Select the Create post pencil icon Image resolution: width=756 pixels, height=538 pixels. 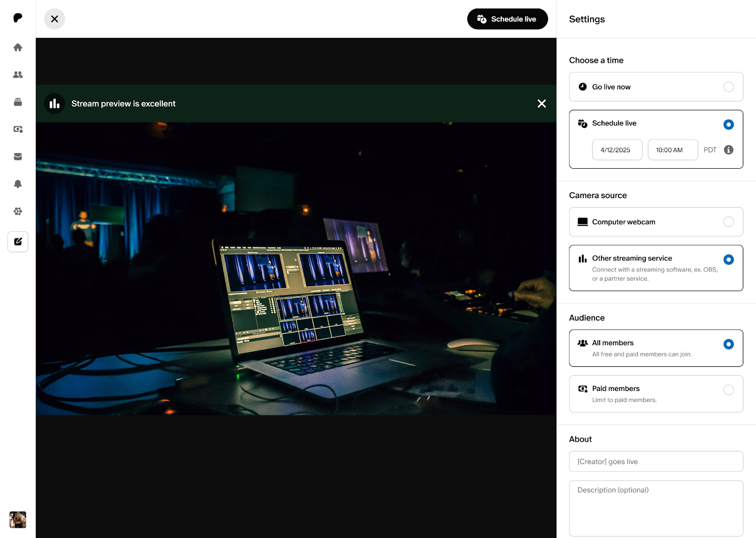tap(18, 242)
